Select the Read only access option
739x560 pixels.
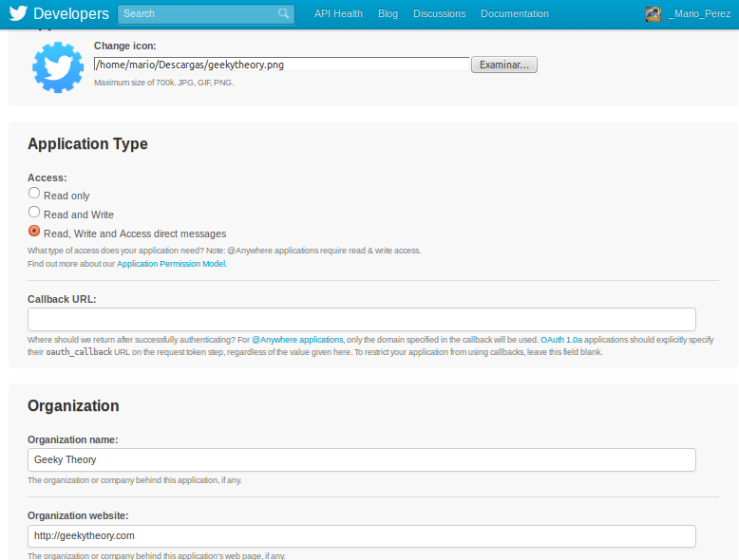[x=34, y=193]
